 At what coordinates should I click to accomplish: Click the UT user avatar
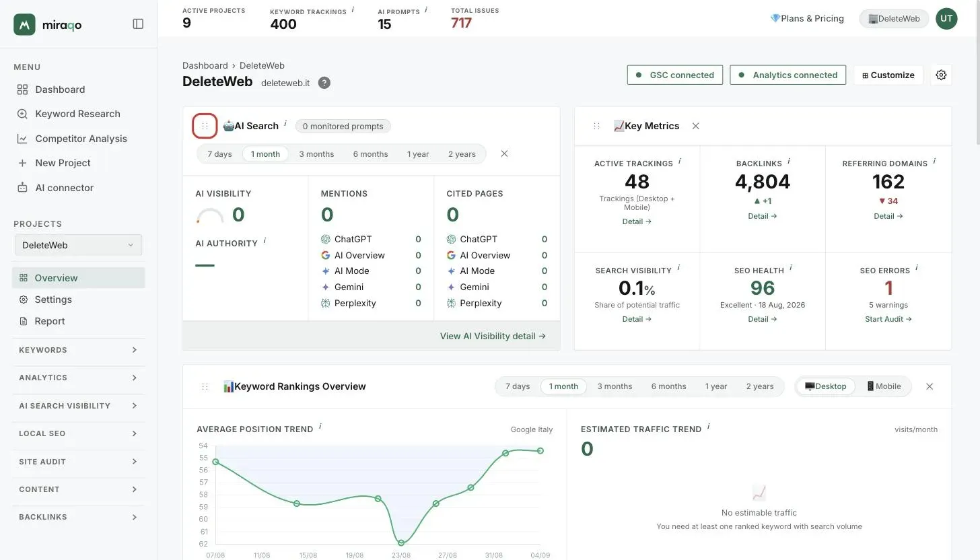coord(946,19)
